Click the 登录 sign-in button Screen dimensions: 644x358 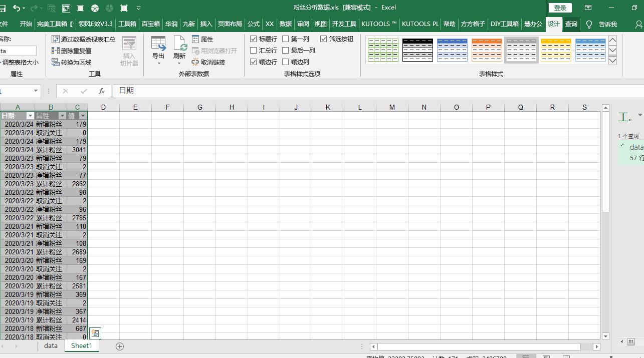click(560, 8)
